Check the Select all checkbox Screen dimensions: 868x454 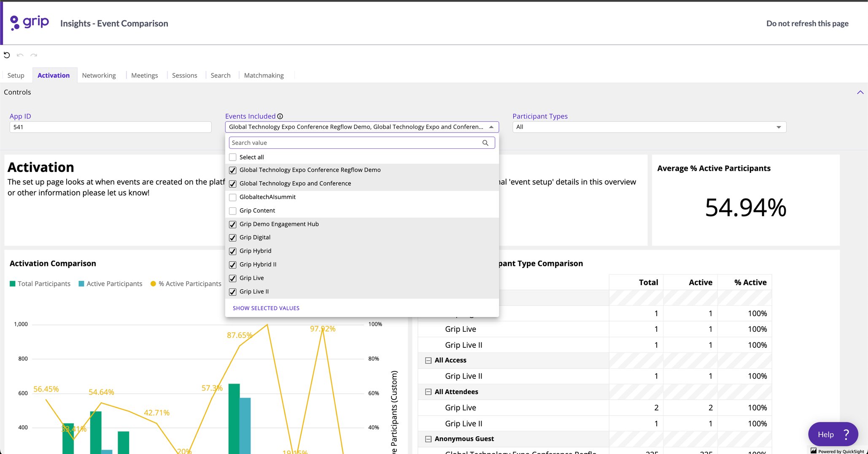[233, 157]
